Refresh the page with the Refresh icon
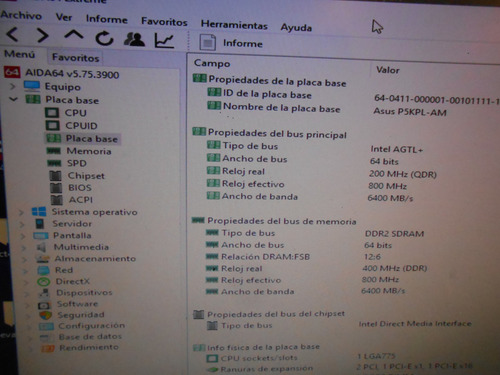The image size is (500, 375). click(104, 38)
